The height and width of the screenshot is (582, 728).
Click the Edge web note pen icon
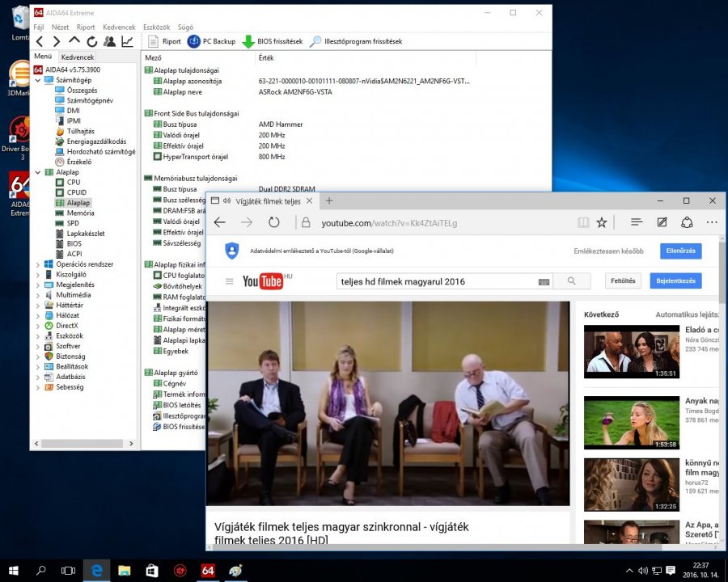click(x=662, y=222)
